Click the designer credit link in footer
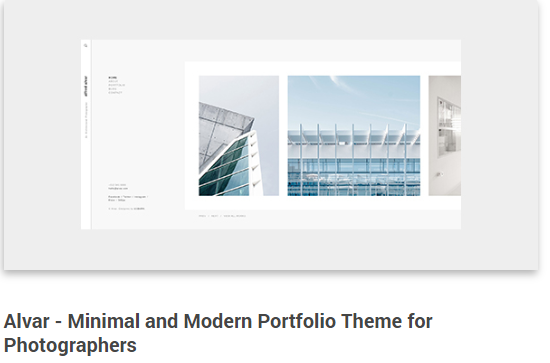Viewport: 550px width, 363px height. tap(139, 209)
